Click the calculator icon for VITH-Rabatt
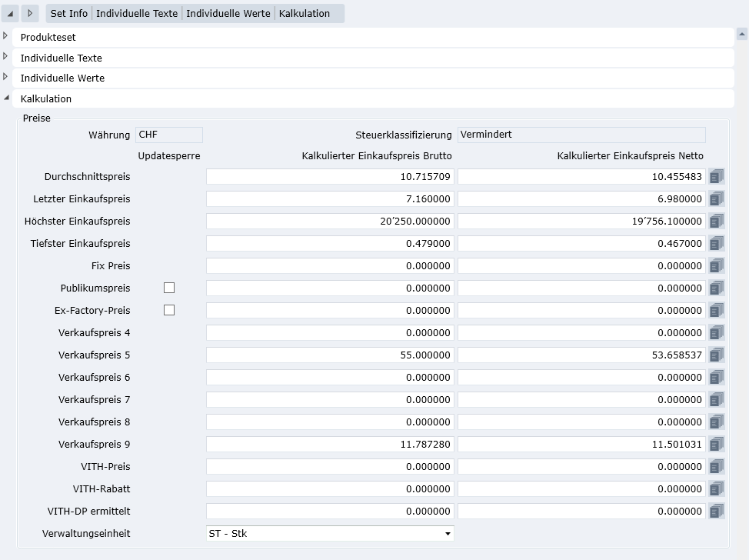 tap(716, 489)
